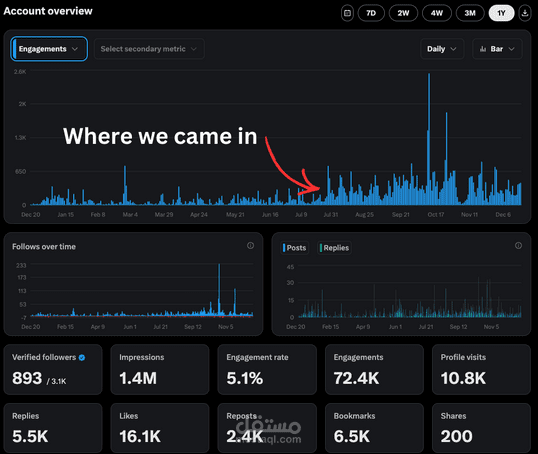This screenshot has width=538, height=454.
Task: Click the 2.6K y-axis label
Action: click(x=20, y=72)
